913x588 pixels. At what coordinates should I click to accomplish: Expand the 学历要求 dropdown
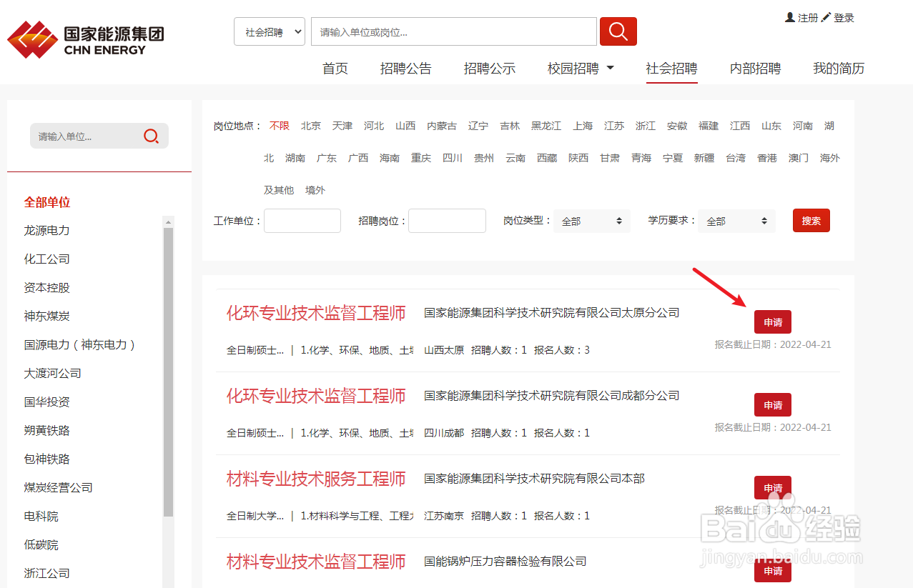[x=736, y=221]
